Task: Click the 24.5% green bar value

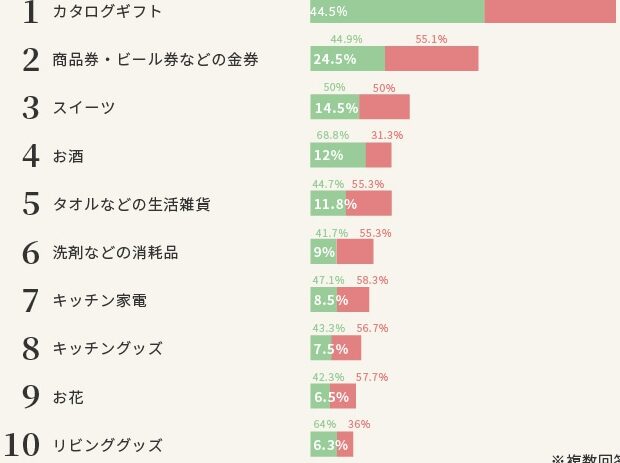Action: tap(335, 59)
